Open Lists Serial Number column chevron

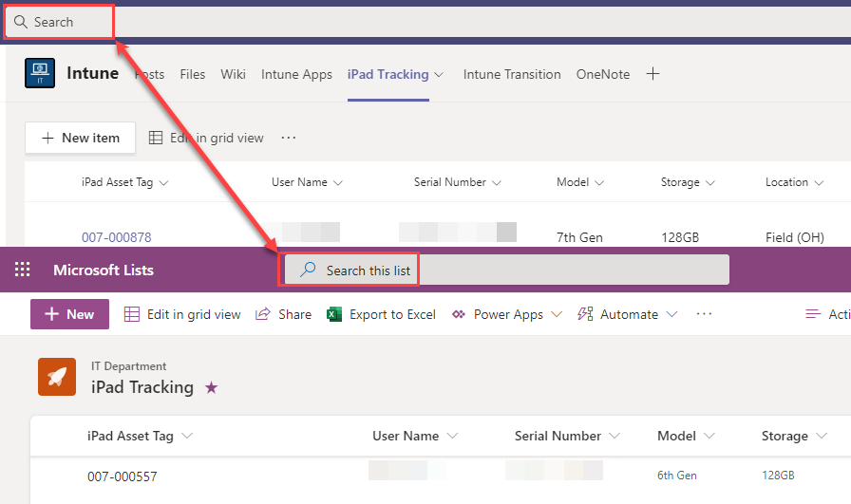615,436
